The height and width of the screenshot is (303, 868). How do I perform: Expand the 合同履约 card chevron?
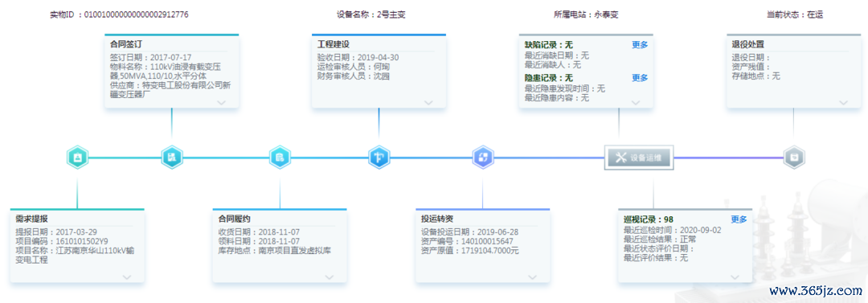pyautogui.click(x=330, y=277)
